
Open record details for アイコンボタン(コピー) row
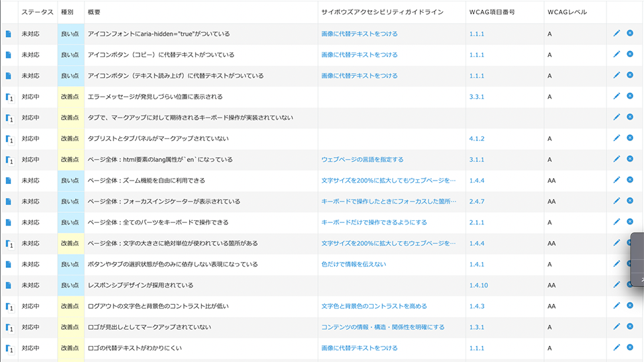pyautogui.click(x=8, y=55)
